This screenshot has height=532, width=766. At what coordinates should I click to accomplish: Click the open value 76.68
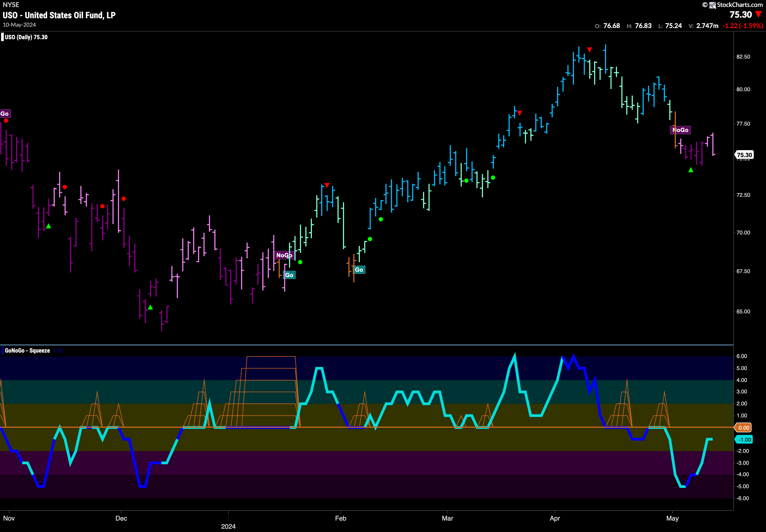point(612,26)
